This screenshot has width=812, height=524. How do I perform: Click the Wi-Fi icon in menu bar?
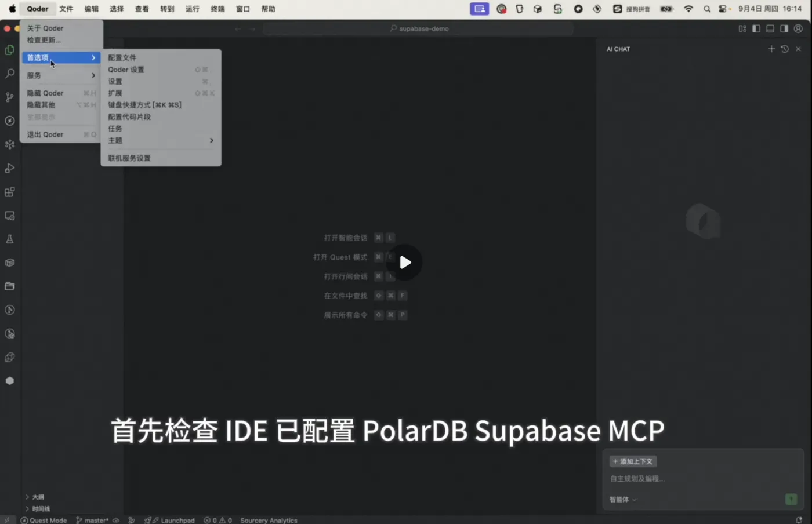(x=688, y=9)
